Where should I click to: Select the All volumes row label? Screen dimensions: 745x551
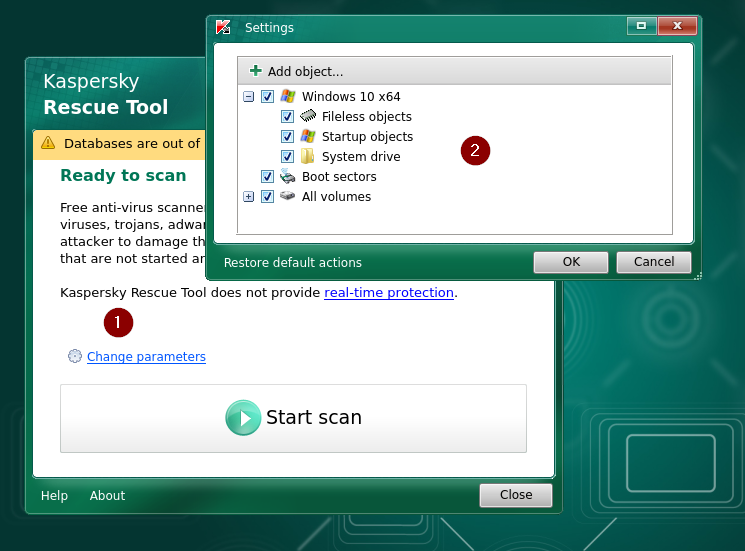(336, 197)
